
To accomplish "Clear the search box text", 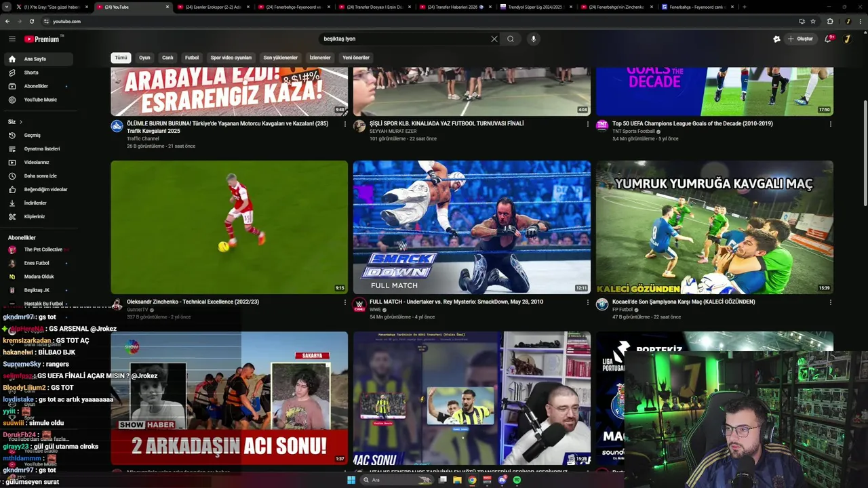I will coord(494,39).
